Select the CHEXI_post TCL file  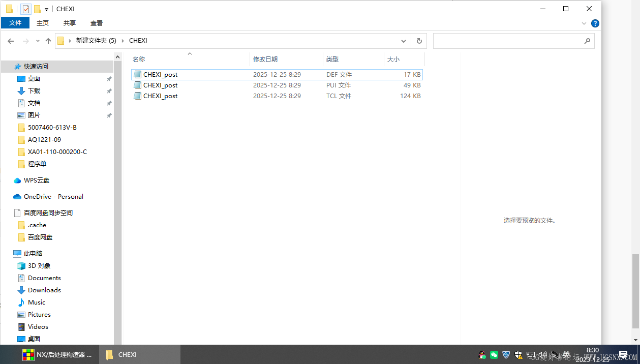click(x=277, y=96)
